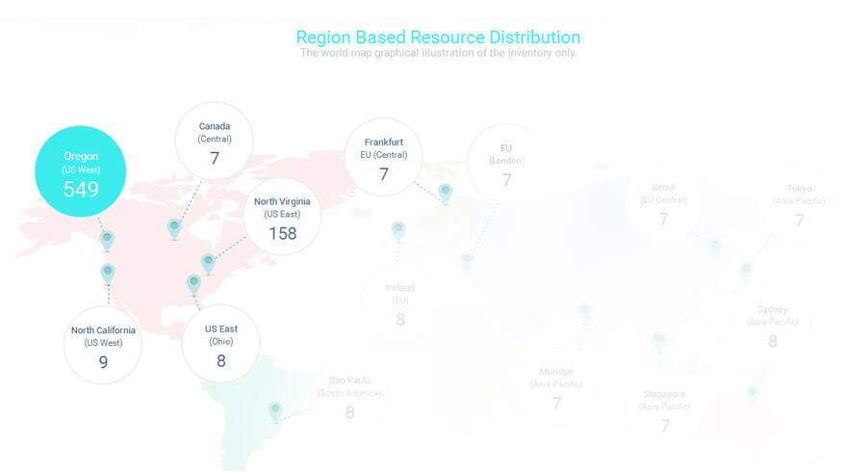
Task: Select the map pin connected to Frankfurt
Action: click(446, 194)
